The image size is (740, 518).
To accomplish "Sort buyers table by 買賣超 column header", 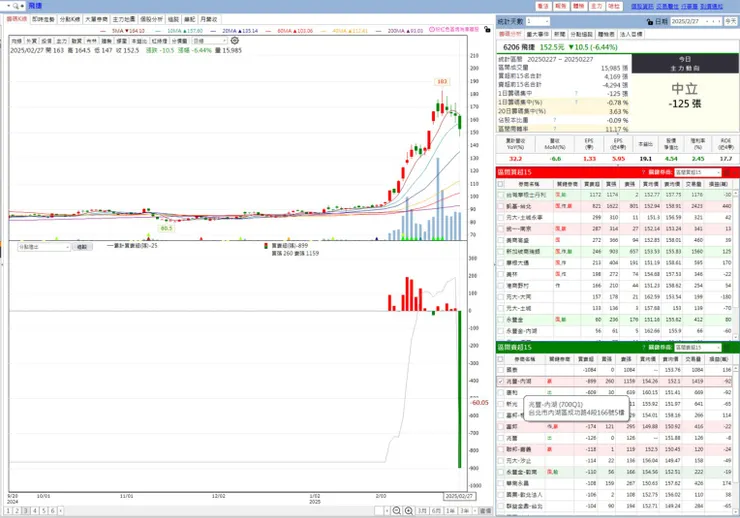I will point(592,184).
